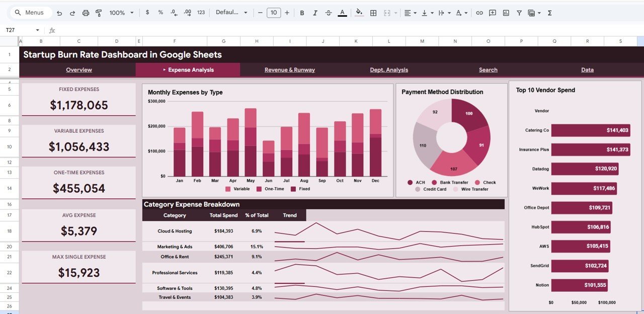The image size is (644, 314).
Task: Expand the horizontal align options
Action: click(x=416, y=13)
